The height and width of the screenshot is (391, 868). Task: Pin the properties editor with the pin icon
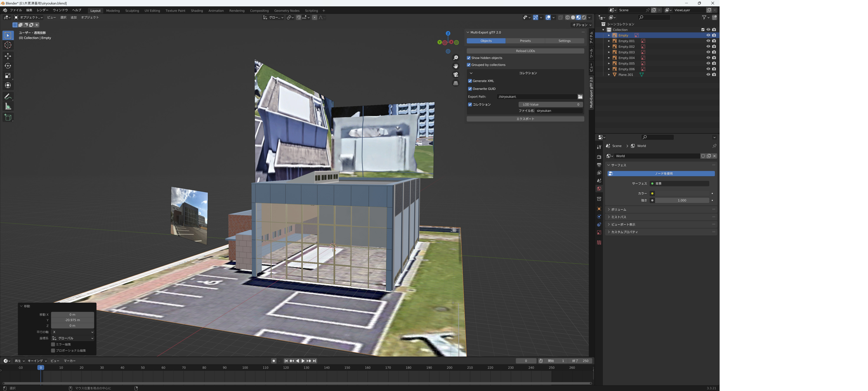point(714,146)
